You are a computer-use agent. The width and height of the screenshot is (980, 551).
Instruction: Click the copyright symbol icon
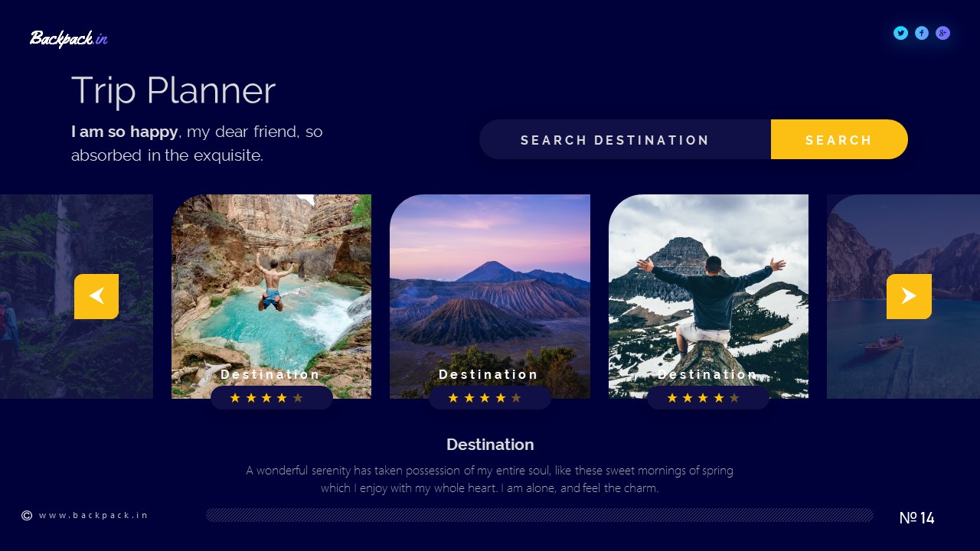pos(27,516)
